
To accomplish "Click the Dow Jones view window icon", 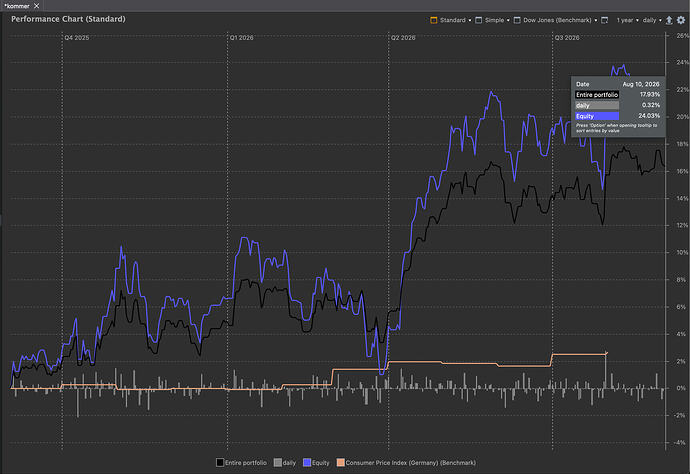I will point(517,20).
